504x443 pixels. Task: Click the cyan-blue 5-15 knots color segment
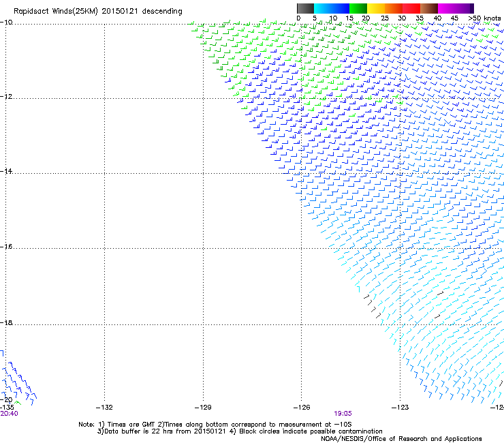pos(332,8)
